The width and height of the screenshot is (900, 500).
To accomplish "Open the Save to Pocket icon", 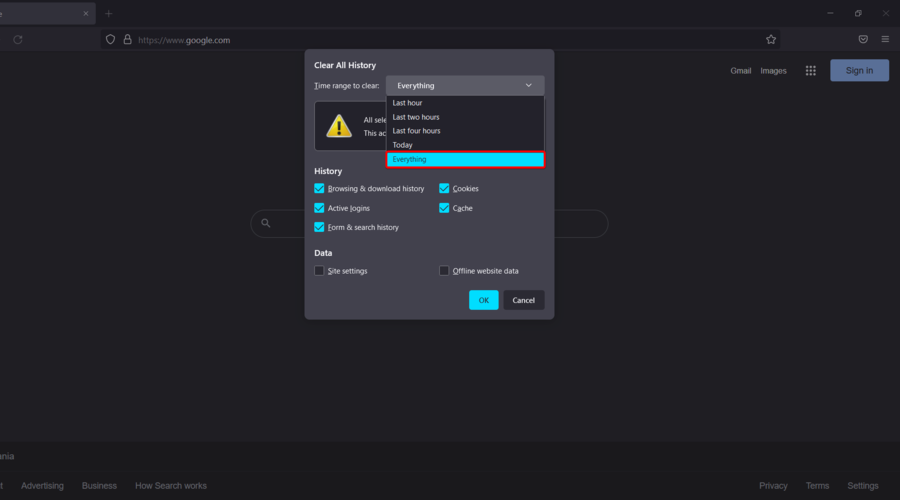I will (x=863, y=40).
